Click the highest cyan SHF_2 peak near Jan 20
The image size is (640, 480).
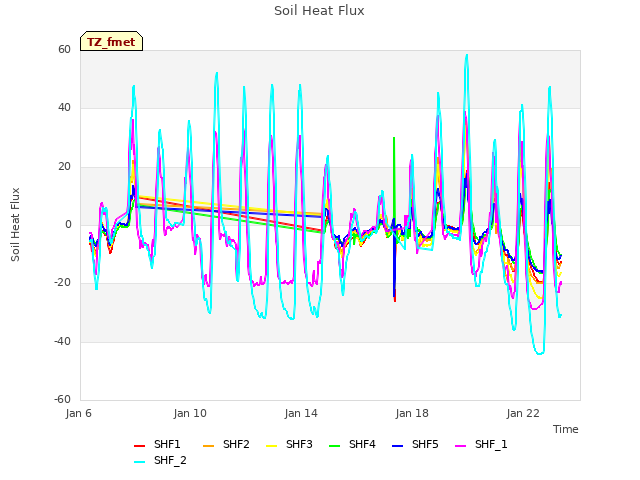click(x=467, y=56)
